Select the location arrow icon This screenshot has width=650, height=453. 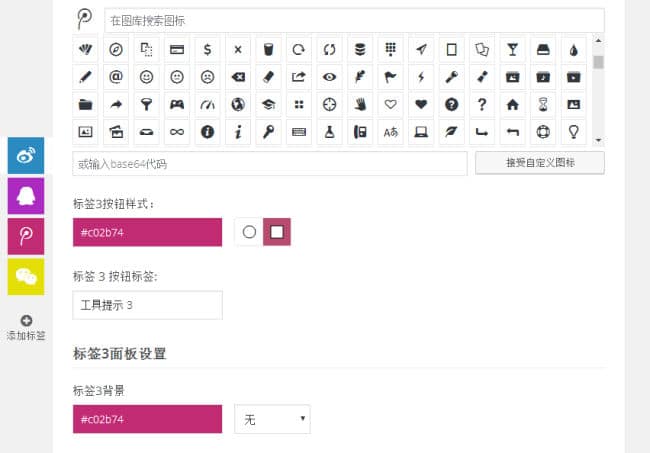coord(421,50)
